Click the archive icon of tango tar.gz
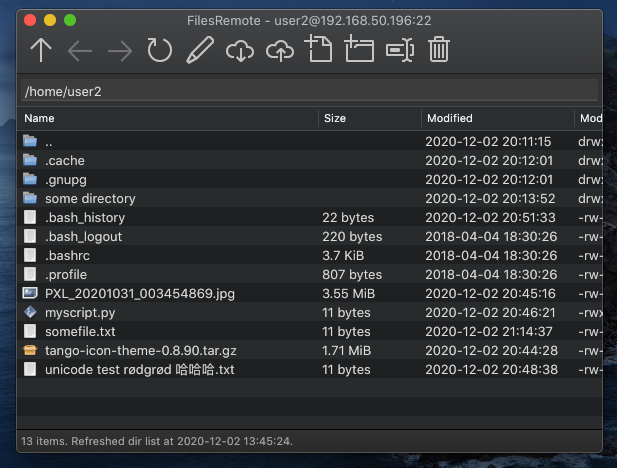Viewport: 617px width, 468px height. click(x=30, y=350)
